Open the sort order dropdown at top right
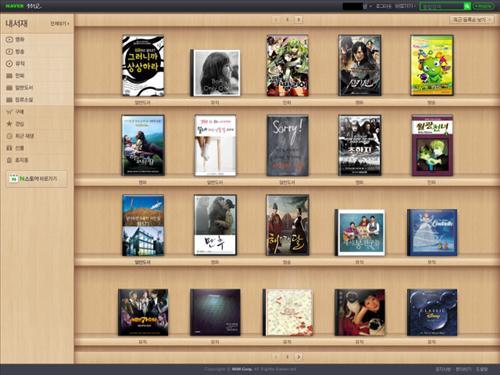The image size is (500, 375). coord(471,20)
